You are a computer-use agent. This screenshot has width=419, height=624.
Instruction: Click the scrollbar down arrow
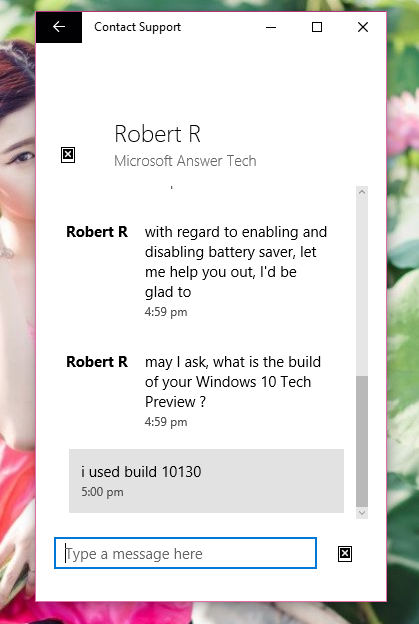[x=362, y=513]
